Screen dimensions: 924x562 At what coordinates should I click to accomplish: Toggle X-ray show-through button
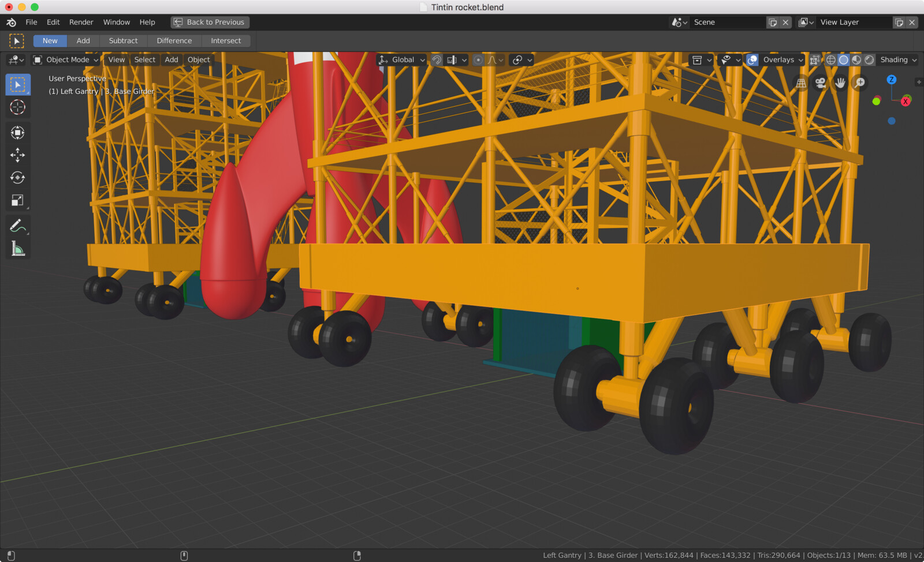(814, 59)
